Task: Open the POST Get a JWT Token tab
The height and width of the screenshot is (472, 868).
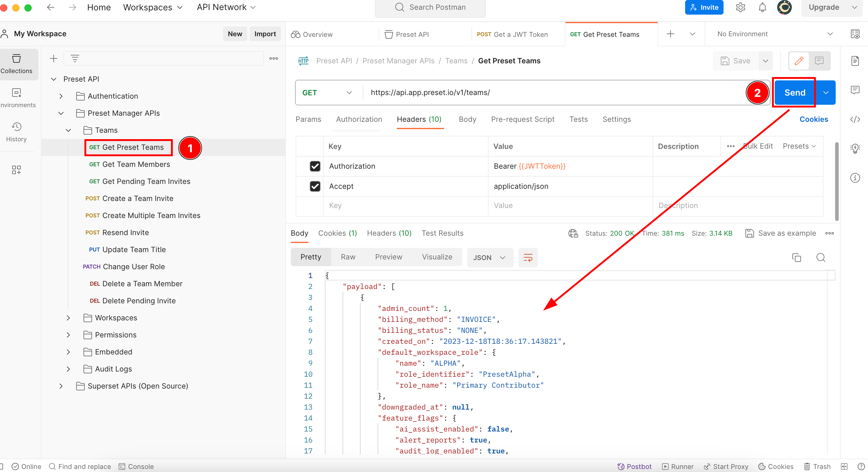Action: [513, 34]
